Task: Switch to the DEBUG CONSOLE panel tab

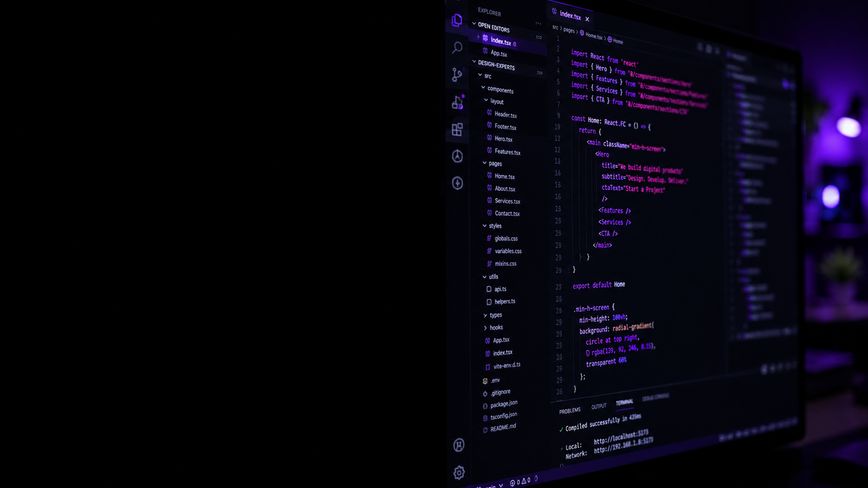Action: click(x=655, y=397)
